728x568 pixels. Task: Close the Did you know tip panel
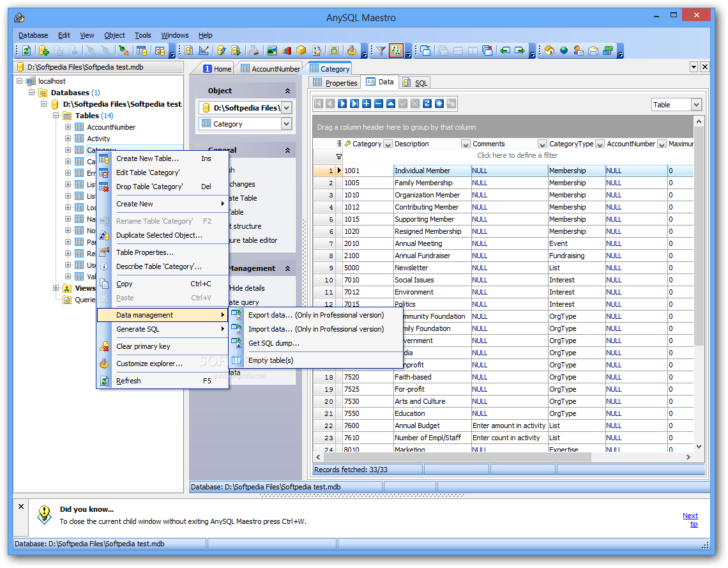pos(21,506)
